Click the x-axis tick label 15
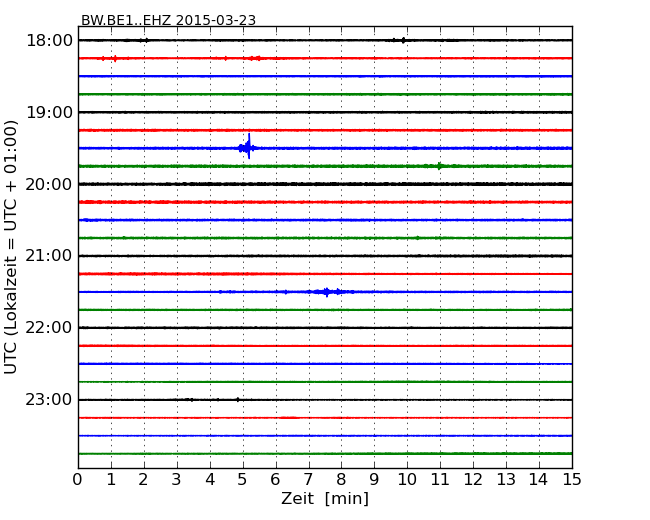 coord(572,480)
